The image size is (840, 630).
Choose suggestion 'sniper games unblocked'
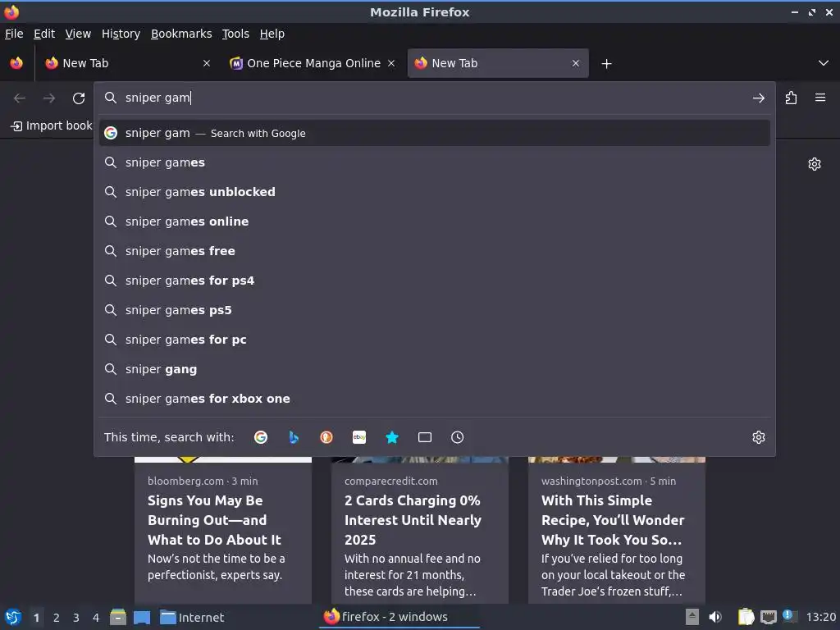(x=435, y=192)
